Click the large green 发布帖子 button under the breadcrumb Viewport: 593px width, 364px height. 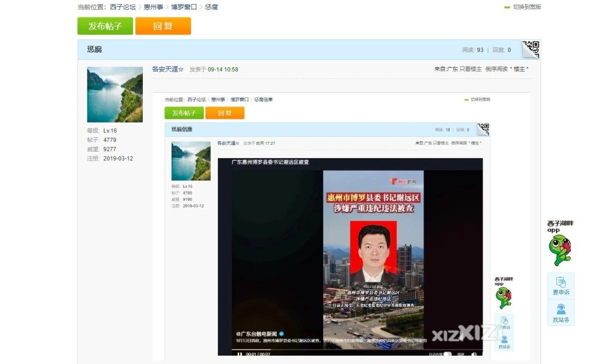tap(105, 26)
